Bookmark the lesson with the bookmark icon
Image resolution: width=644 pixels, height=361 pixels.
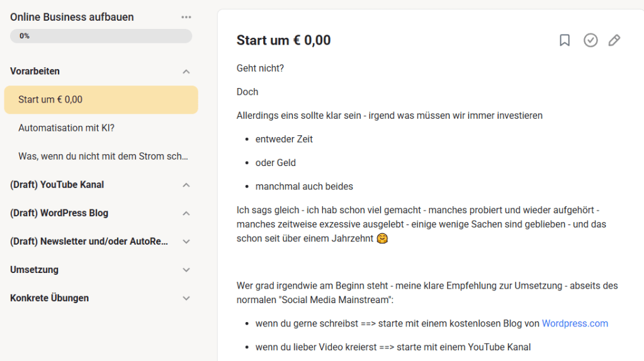(x=565, y=40)
